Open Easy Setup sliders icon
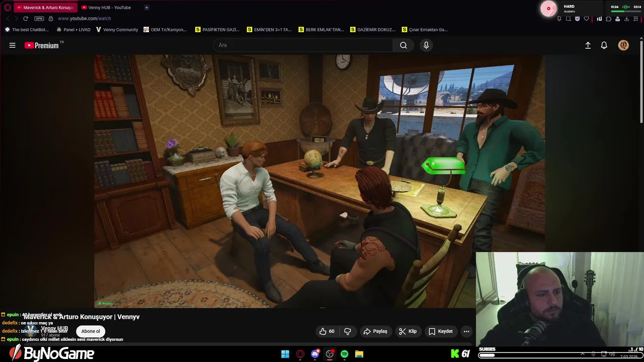The width and height of the screenshot is (644, 362). pyautogui.click(x=636, y=19)
